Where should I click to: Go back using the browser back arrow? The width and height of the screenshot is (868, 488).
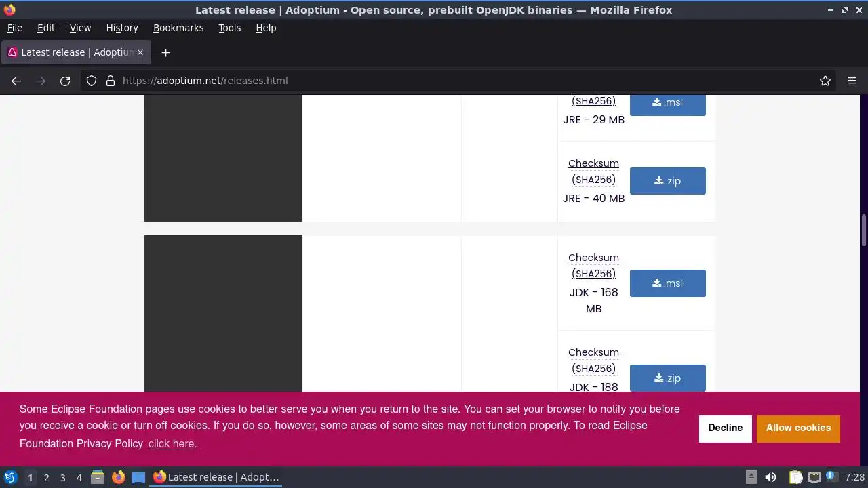pyautogui.click(x=16, y=81)
